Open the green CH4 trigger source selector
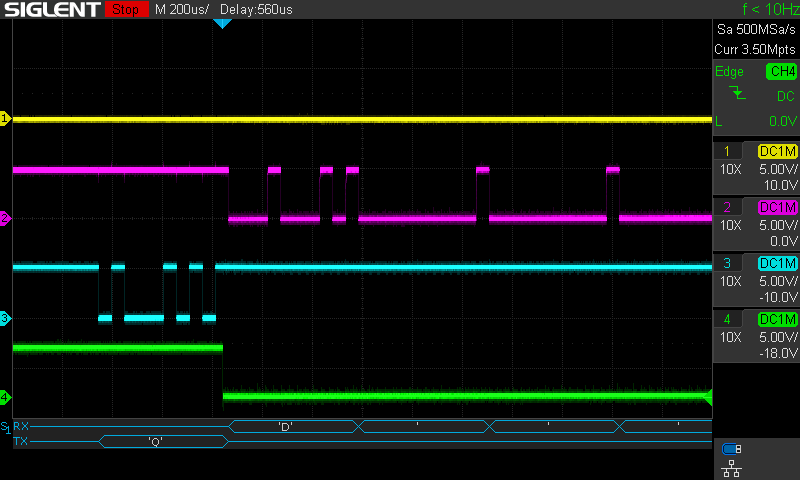Viewport: 800px width, 480px height. (781, 71)
